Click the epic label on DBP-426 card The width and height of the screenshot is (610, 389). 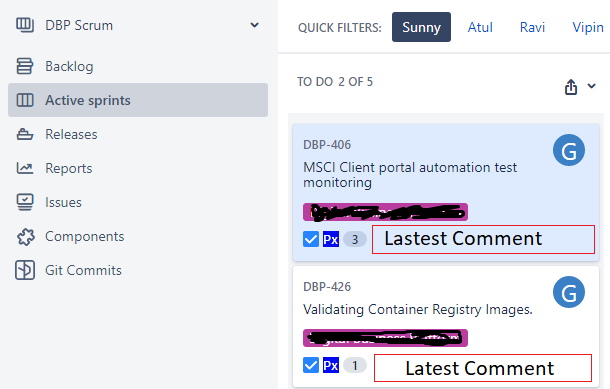[x=385, y=338]
